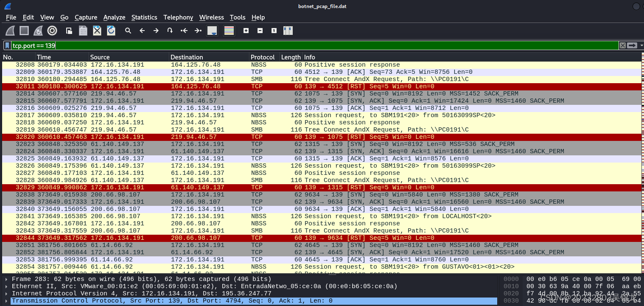Viewport: 644px width, 306px height.
Task: Zoom in main window text
Action: pos(246,31)
